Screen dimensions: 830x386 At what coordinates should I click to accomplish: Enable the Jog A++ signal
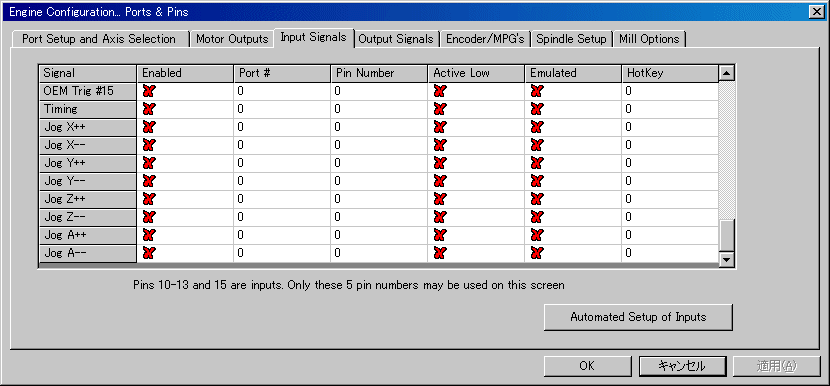149,235
